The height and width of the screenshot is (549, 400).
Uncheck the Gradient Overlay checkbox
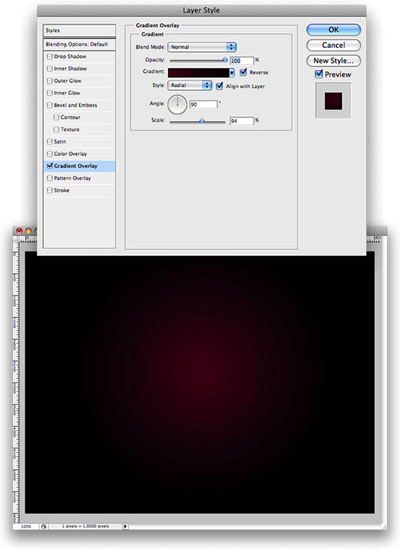(50, 166)
